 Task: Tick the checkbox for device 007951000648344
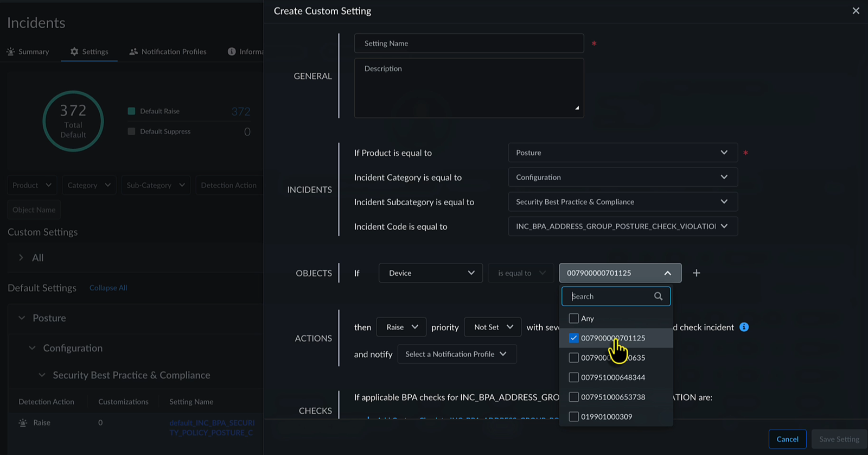[x=573, y=377]
